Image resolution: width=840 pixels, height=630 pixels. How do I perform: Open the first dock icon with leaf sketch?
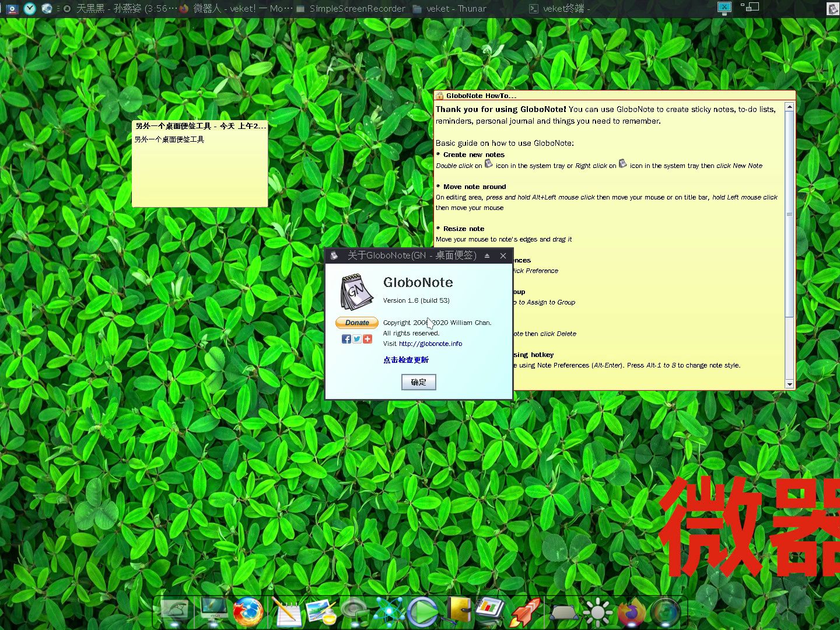(174, 612)
